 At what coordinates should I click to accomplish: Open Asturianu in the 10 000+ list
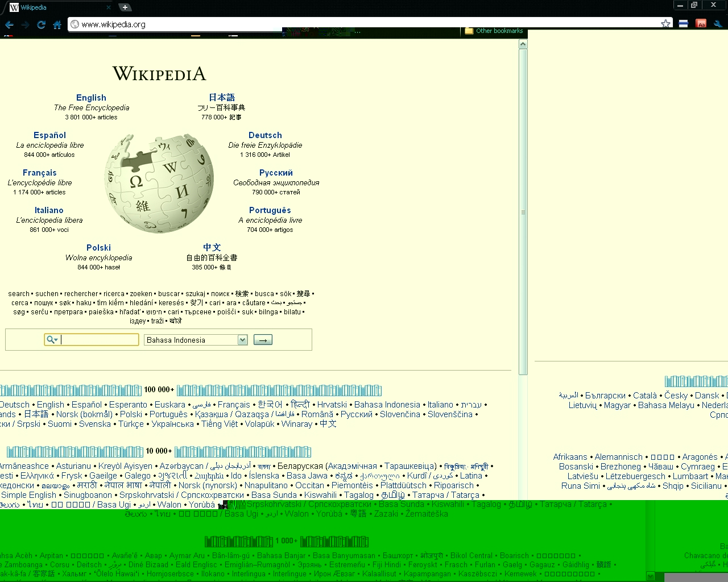[73, 466]
